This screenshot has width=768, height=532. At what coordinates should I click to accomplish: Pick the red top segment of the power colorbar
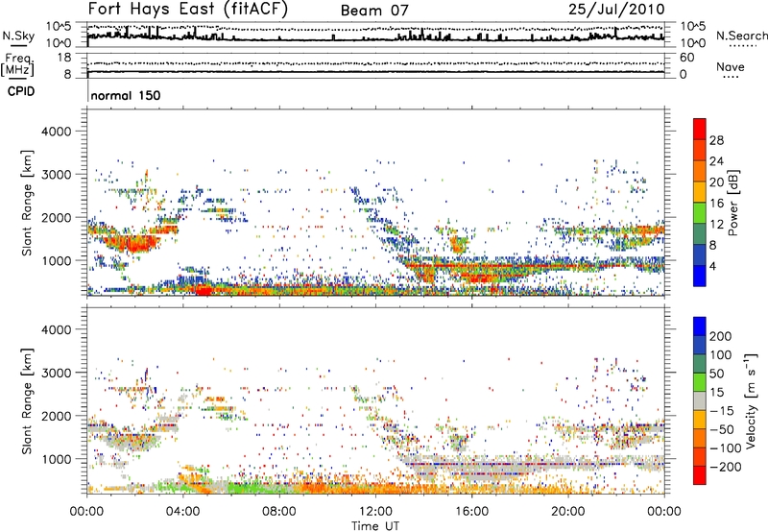[700, 130]
